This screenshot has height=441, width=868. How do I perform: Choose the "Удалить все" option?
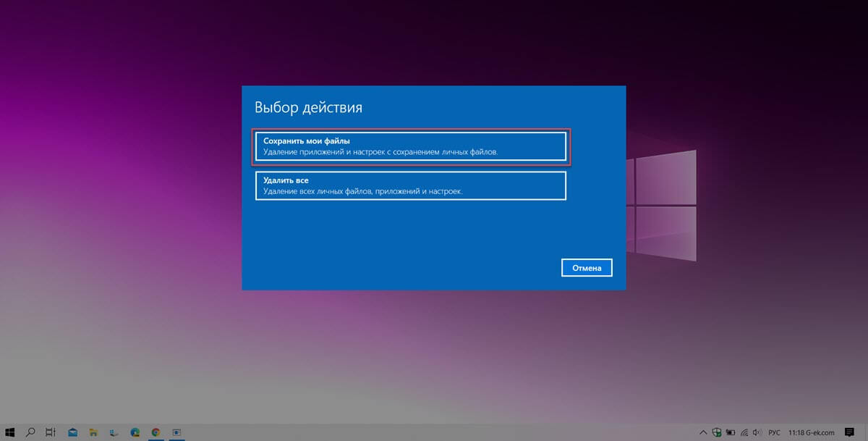[x=409, y=185]
